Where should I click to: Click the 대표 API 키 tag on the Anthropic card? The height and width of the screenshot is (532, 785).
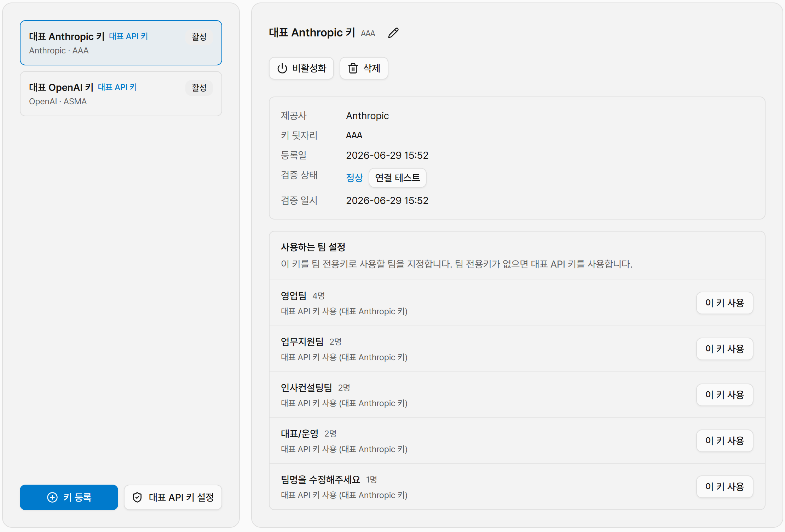tap(128, 36)
